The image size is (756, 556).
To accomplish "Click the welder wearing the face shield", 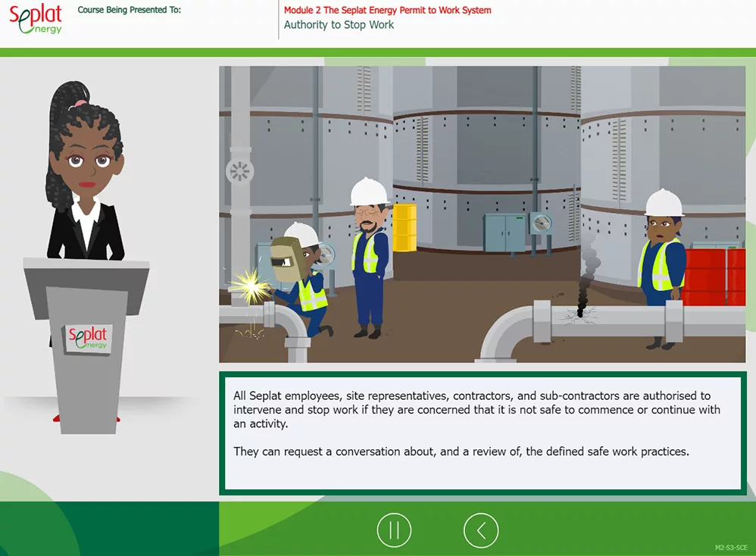I will click(x=300, y=280).
